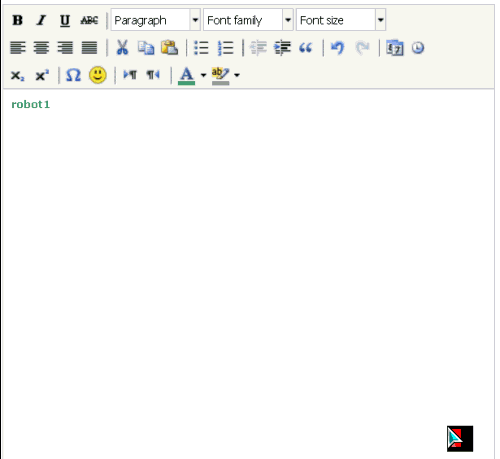Set left-to-right text direction
The width and height of the screenshot is (500, 459).
(x=130, y=75)
